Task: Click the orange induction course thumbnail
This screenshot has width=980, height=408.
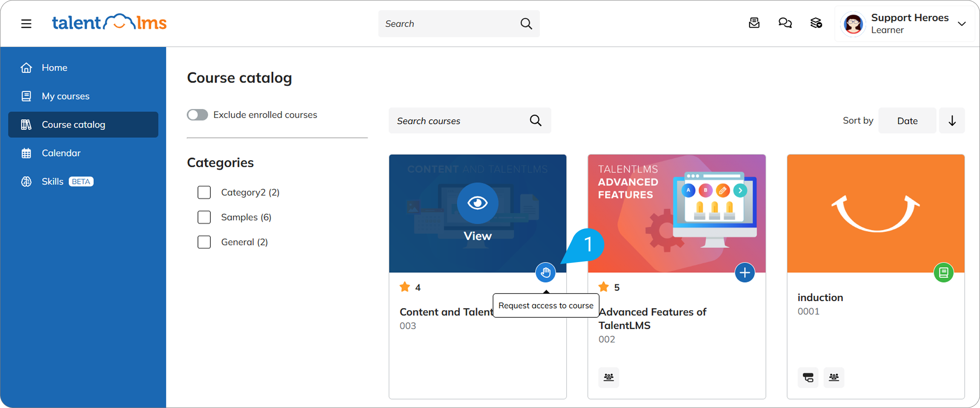Action: (876, 214)
